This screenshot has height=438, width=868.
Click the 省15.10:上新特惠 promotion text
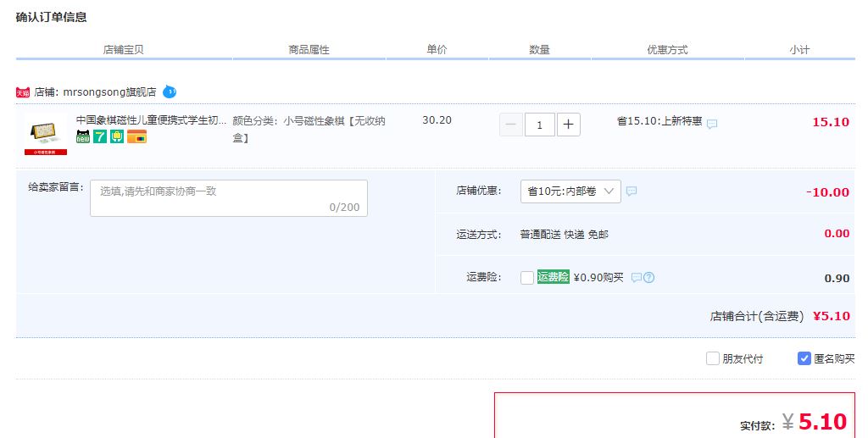tap(659, 121)
